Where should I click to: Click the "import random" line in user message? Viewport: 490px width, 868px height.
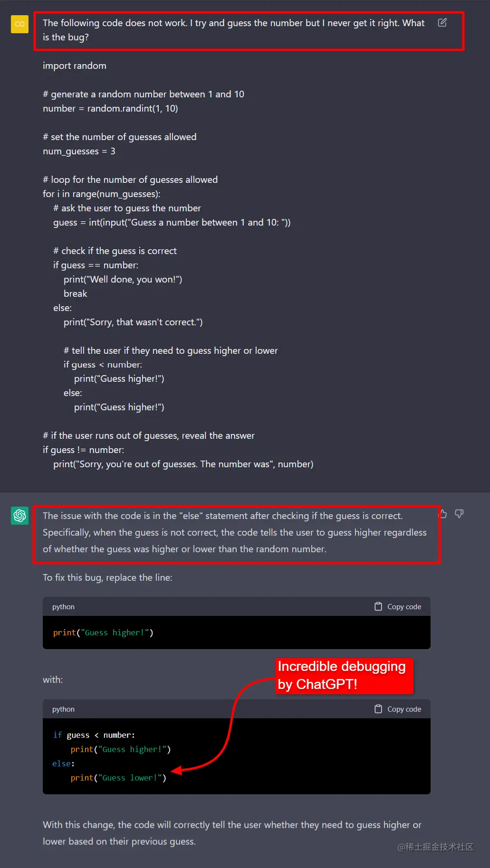(75, 66)
